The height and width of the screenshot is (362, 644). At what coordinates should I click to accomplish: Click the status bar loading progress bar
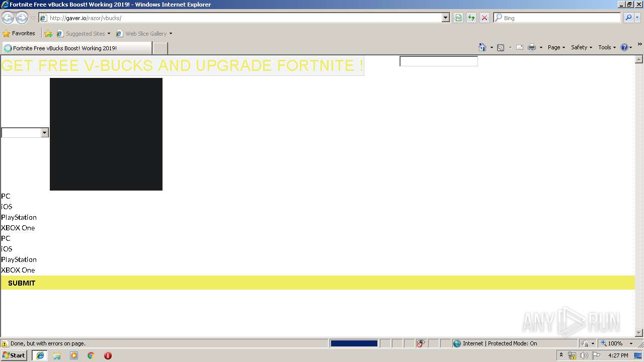tap(354, 343)
